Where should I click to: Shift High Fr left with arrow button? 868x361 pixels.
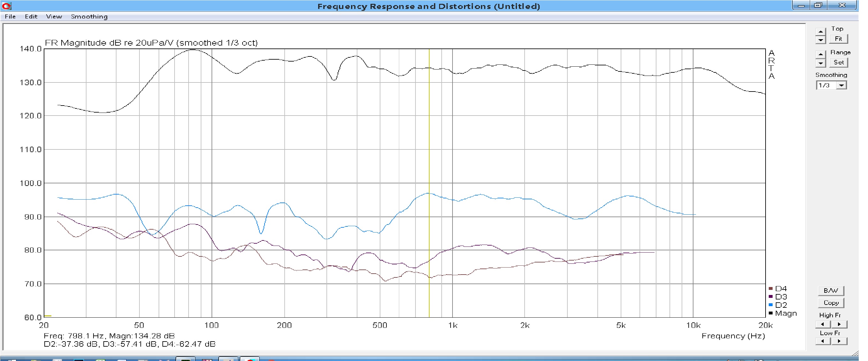pos(823,324)
